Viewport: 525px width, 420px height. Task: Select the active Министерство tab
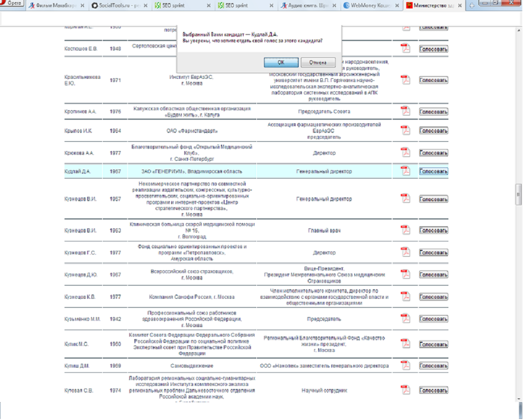click(x=434, y=6)
